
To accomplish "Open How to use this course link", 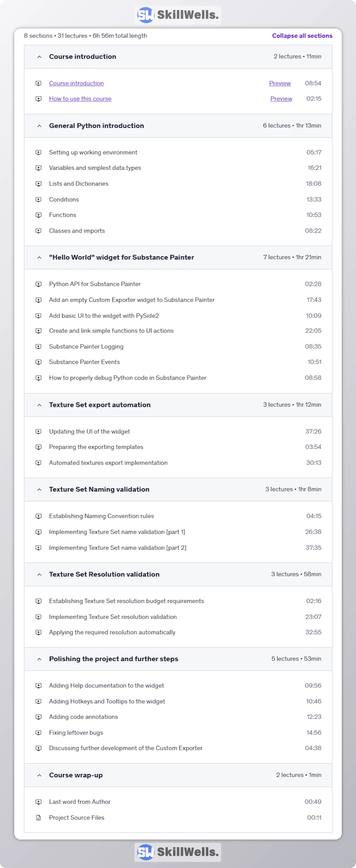I will pos(80,99).
